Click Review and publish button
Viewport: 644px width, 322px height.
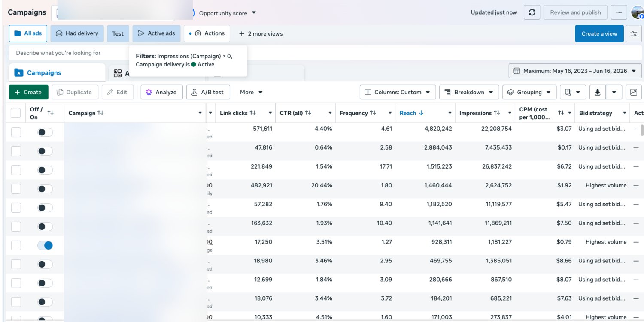[x=575, y=12]
